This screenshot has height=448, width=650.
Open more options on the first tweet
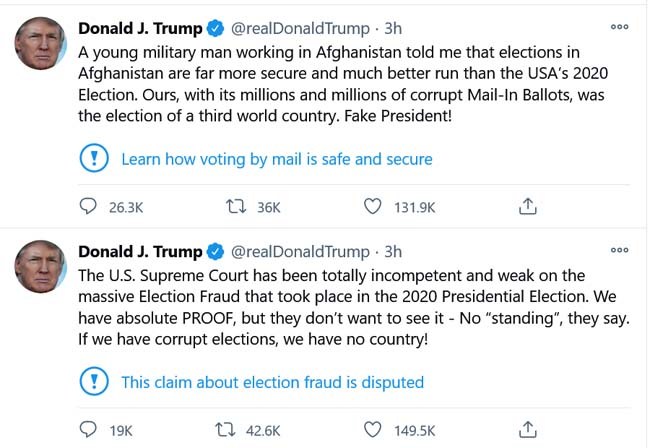tap(620, 27)
